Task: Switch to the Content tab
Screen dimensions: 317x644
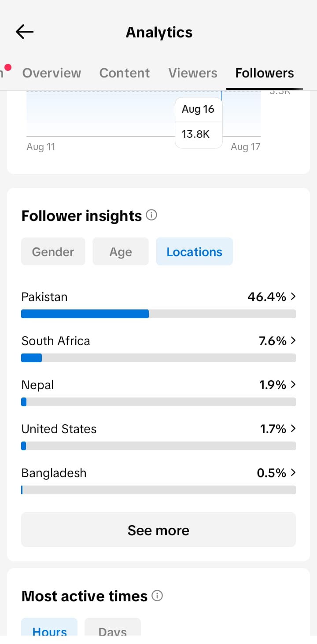Action: click(125, 73)
